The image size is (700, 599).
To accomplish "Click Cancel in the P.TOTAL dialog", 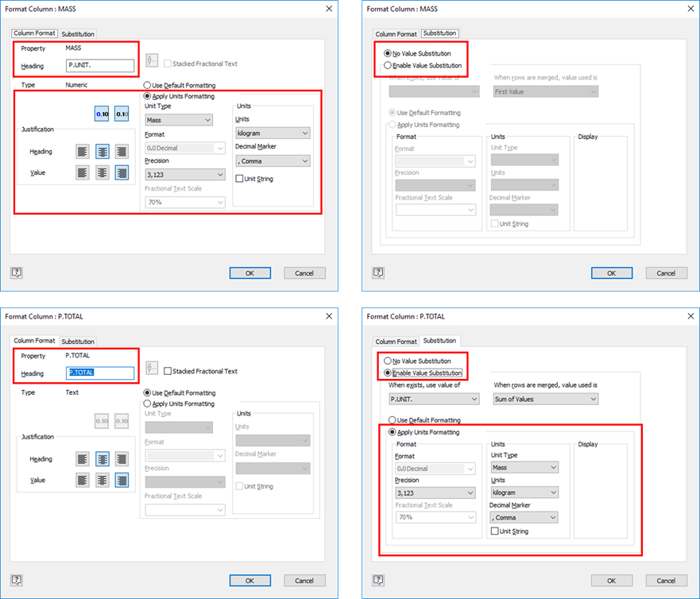I will click(304, 580).
